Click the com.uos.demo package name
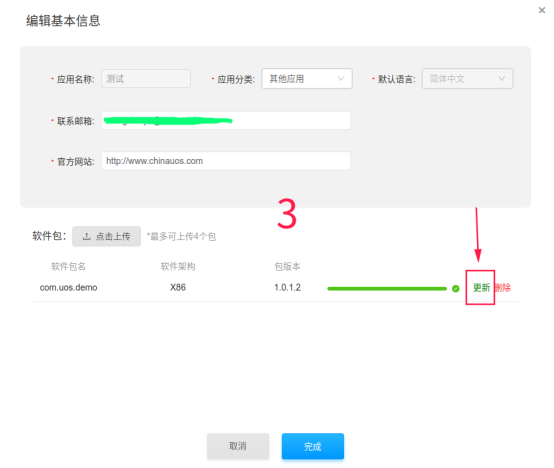This screenshot has height=468, width=554. click(x=68, y=288)
